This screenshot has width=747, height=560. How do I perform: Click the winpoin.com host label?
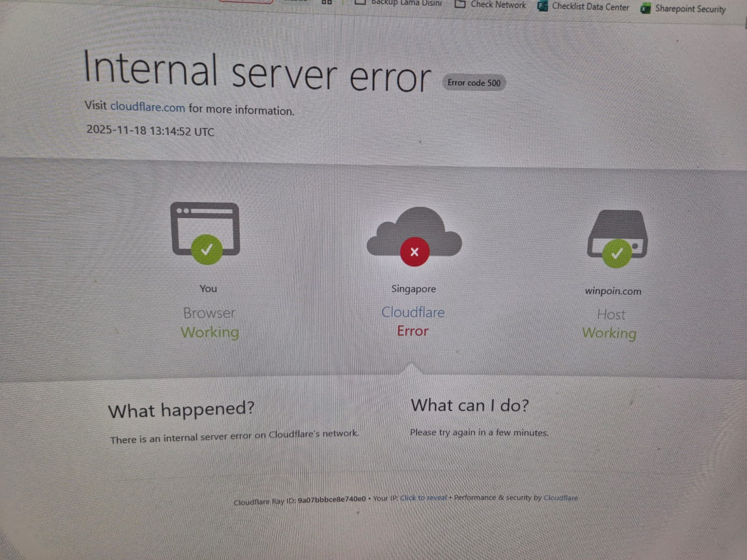pos(613,291)
